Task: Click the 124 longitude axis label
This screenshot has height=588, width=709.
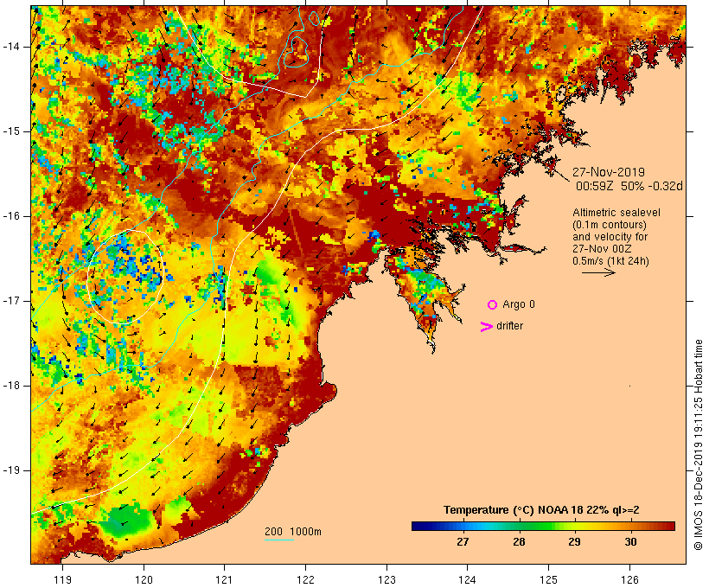Action: coord(468,579)
